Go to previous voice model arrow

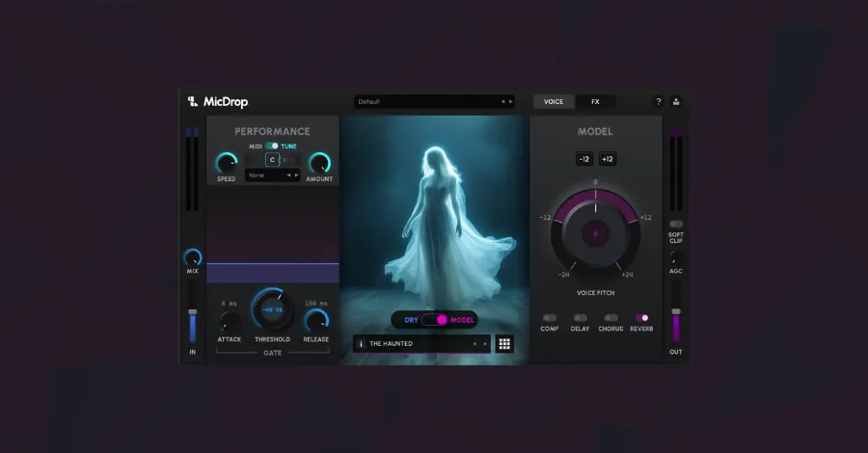[475, 343]
